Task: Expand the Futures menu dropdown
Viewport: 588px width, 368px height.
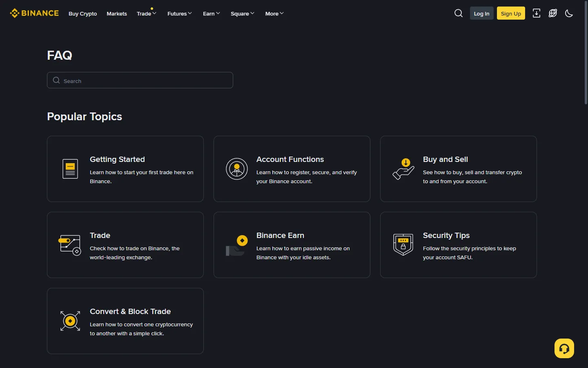Action: (180, 13)
